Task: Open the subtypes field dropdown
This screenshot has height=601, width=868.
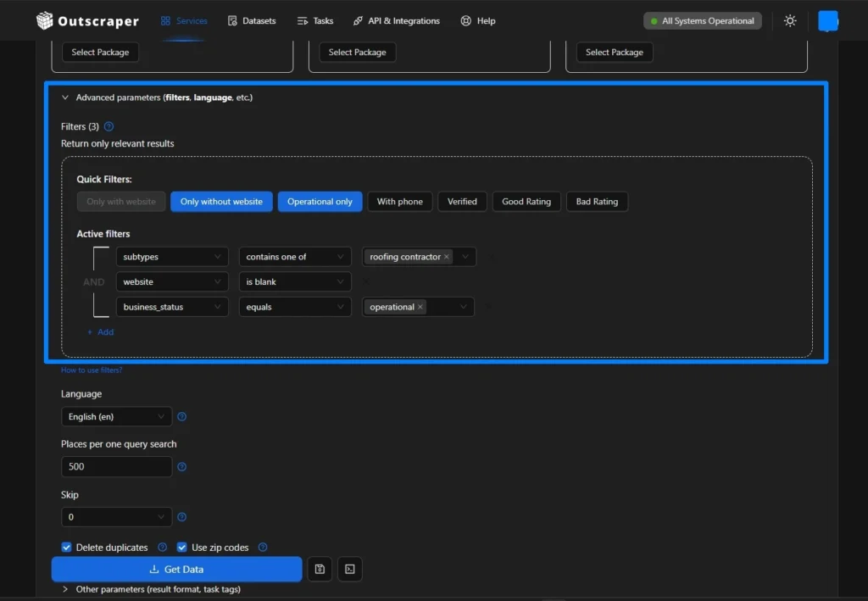Action: 172,257
